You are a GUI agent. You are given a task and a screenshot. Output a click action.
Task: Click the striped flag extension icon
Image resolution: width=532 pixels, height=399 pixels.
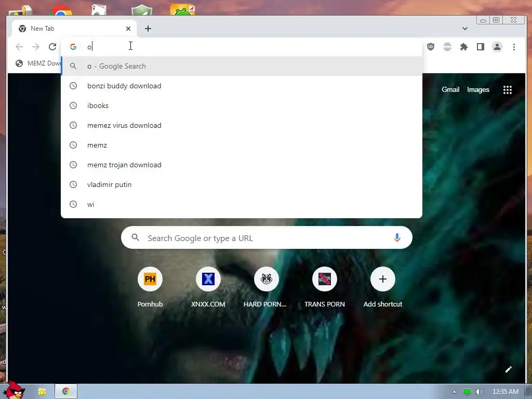tap(447, 47)
